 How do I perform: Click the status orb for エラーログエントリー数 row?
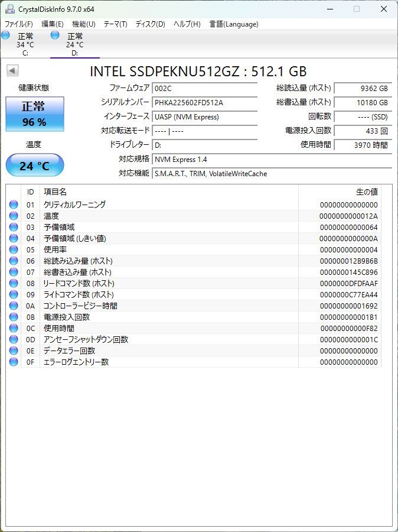click(14, 362)
